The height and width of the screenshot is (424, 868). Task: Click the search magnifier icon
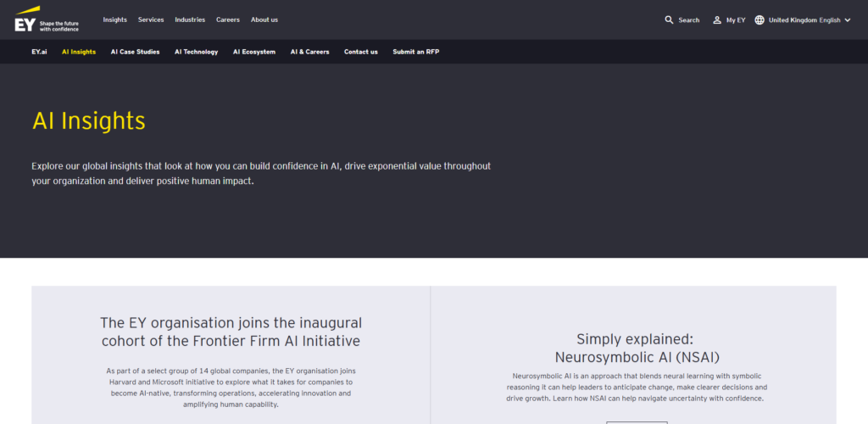click(669, 20)
